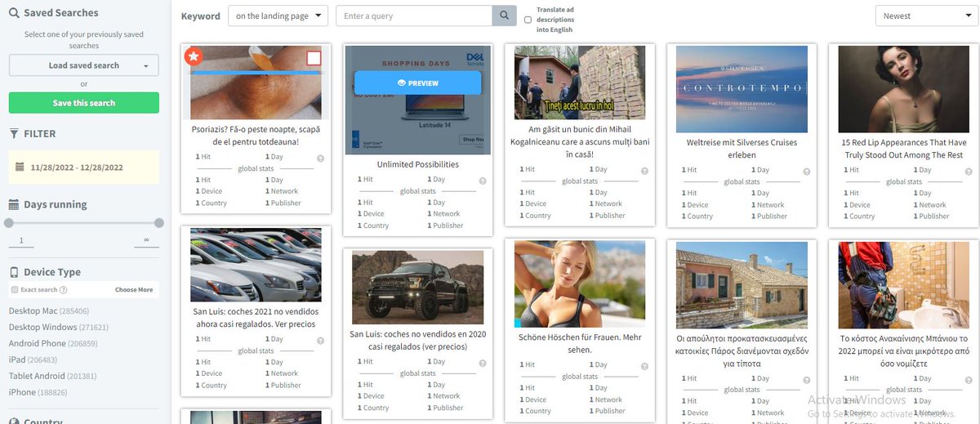The height and width of the screenshot is (424, 980).
Task: Click the 'Unlimited Possibilities' ad title
Action: (x=417, y=164)
